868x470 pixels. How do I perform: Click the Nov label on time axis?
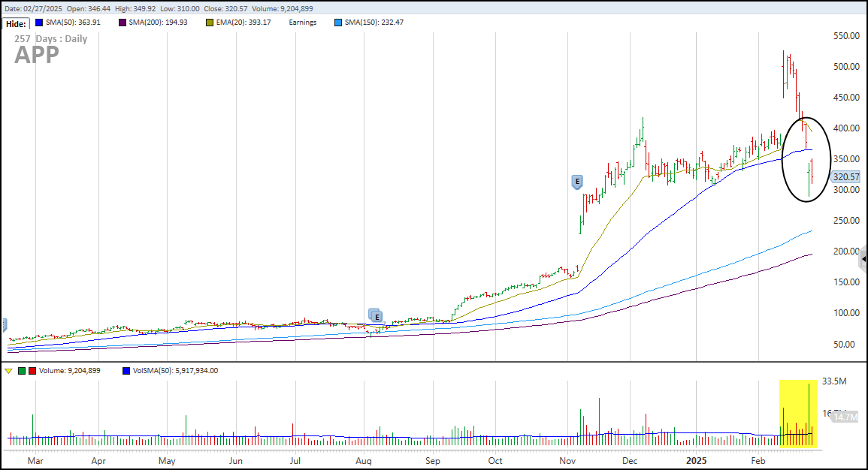pyautogui.click(x=567, y=460)
